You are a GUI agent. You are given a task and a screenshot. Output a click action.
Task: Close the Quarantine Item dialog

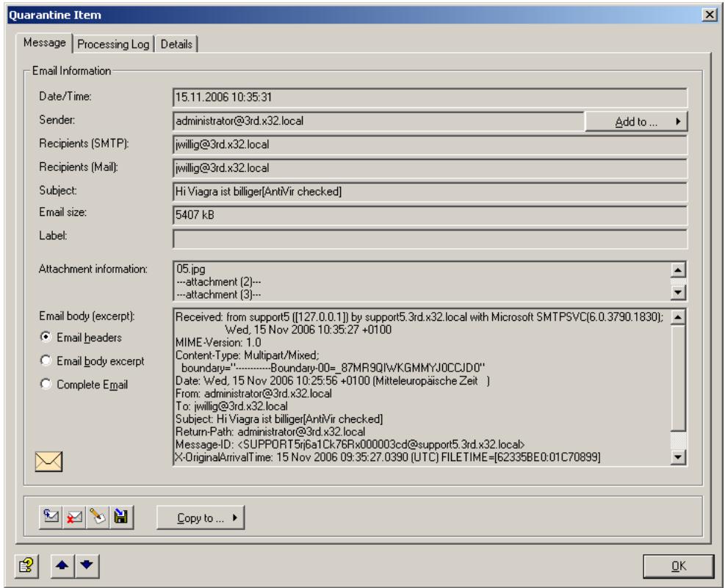coord(710,15)
